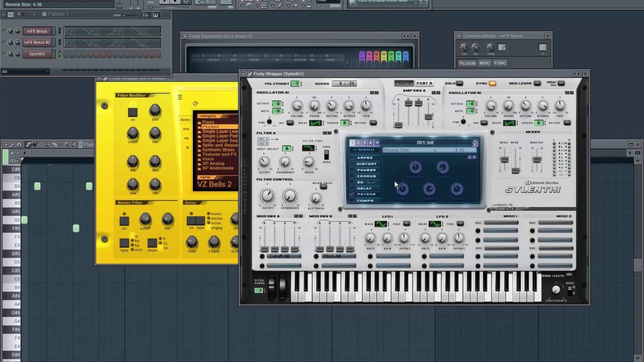
Task: Click Nexus Delay time knob
Action: click(x=192, y=242)
